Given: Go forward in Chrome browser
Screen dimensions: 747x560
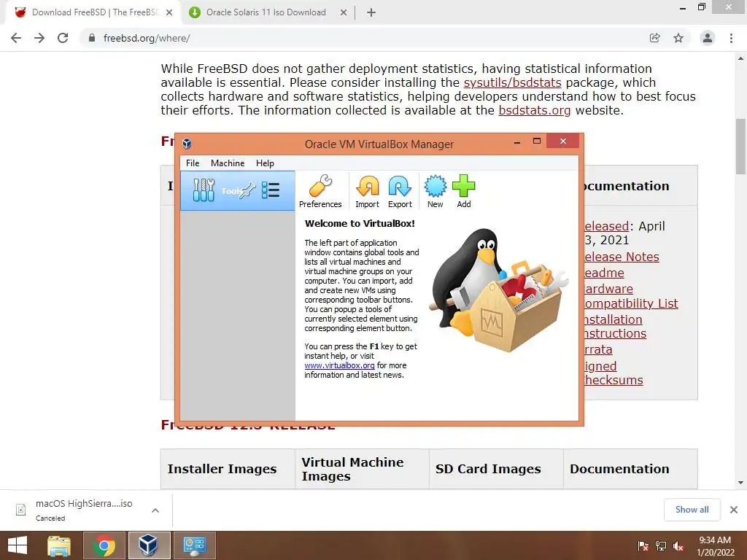Looking at the screenshot, I should click(x=39, y=38).
